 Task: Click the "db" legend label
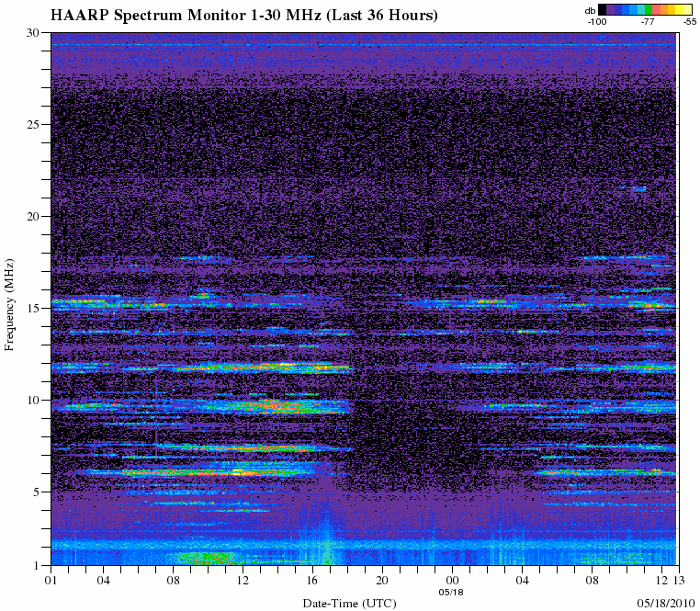(x=590, y=10)
